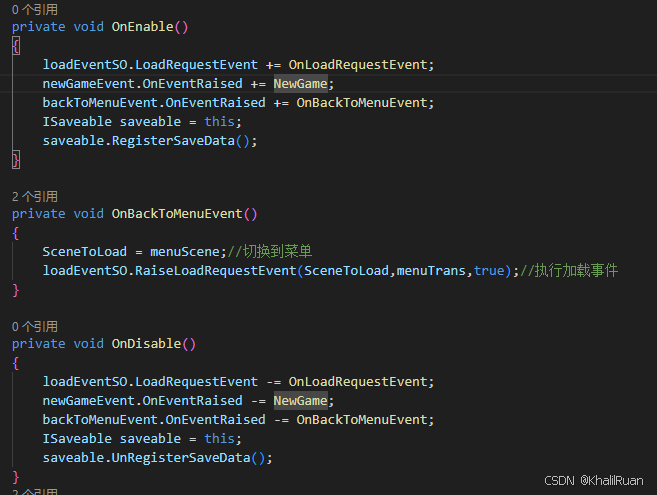Click OnLoadRequestEvent in the += subscription line

[358, 65]
